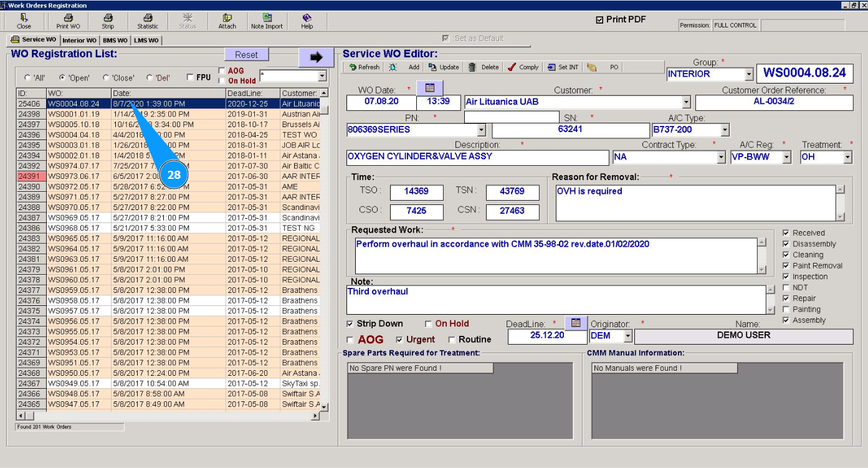868x468 pixels.
Task: Click the Statistic toolbar icon
Action: pyautogui.click(x=148, y=18)
